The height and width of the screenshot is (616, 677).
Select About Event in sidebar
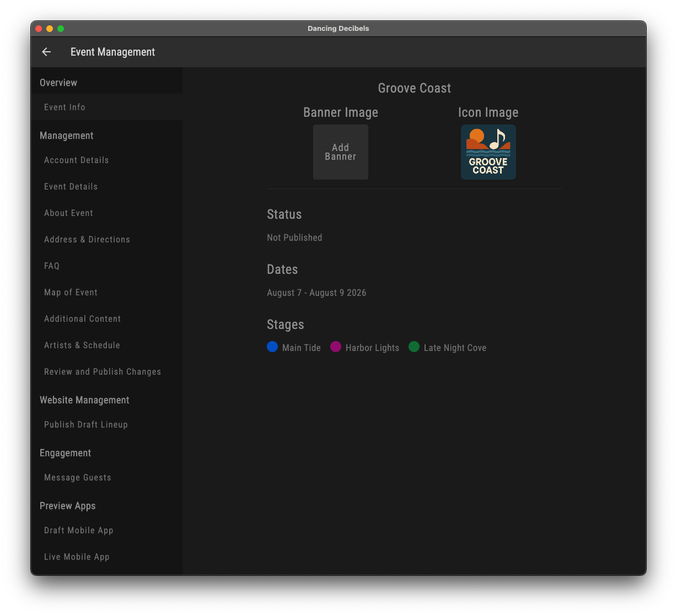click(x=68, y=213)
